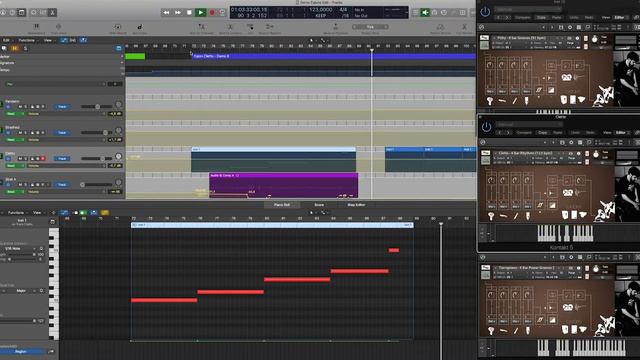This screenshot has height=360, width=640.
Task: Click the pan knob on Demo track
Action: tap(118, 156)
